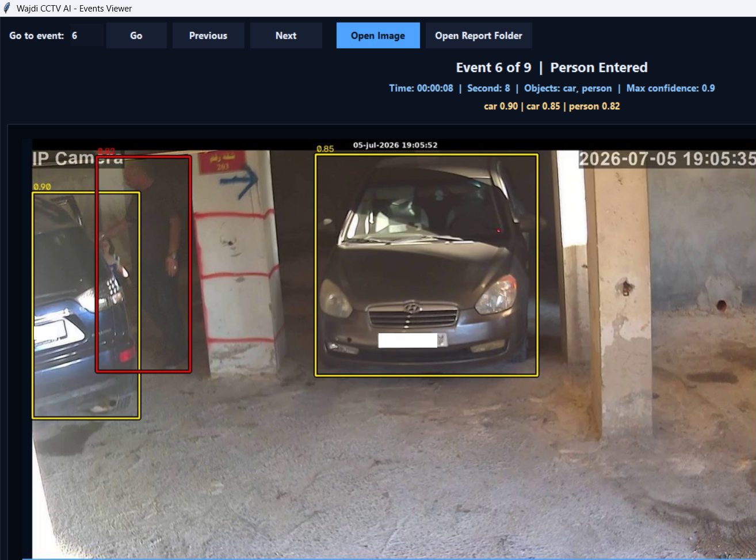756x560 pixels.
Task: Click the 'Event 6 of 9 | Person Entered' heading
Action: 552,67
